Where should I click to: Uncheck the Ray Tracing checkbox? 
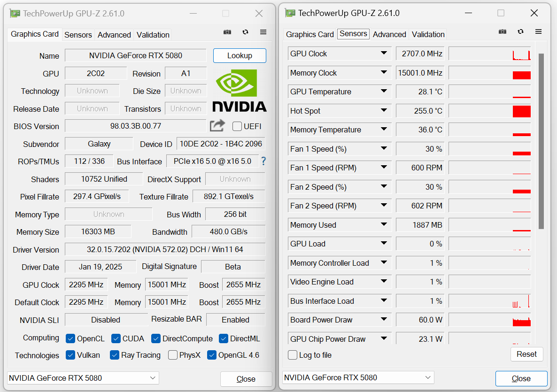tap(115, 355)
